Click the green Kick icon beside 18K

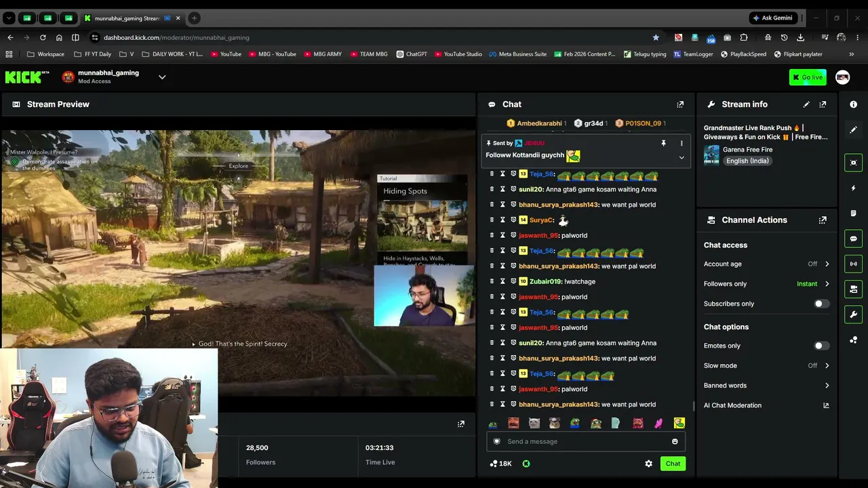click(526, 464)
